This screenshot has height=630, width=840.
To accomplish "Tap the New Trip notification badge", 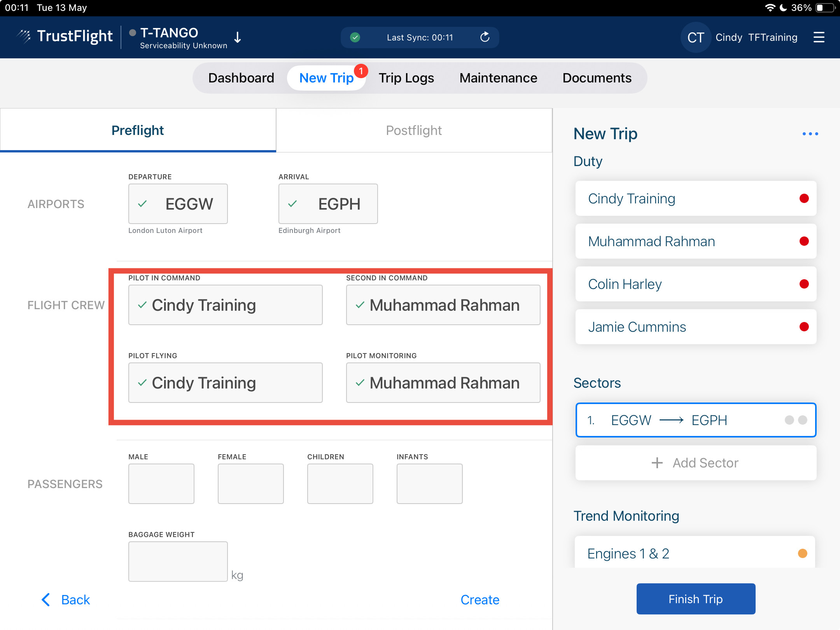I will coord(361,71).
